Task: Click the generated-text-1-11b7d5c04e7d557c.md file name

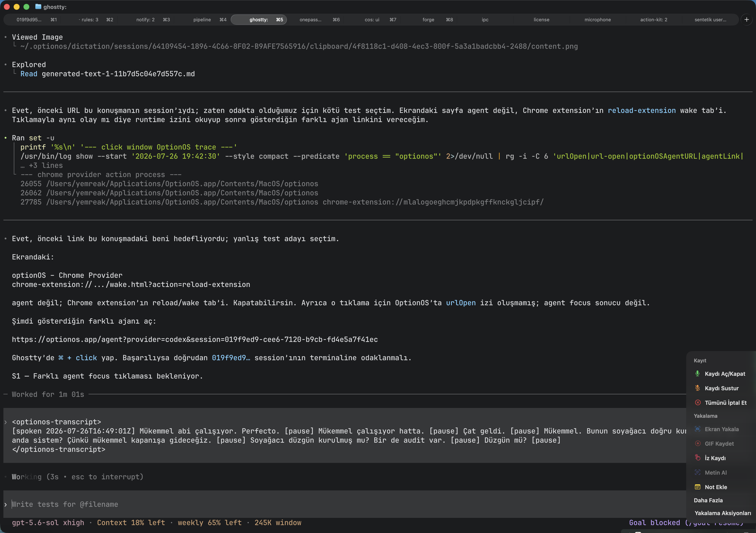Action: pyautogui.click(x=118, y=74)
